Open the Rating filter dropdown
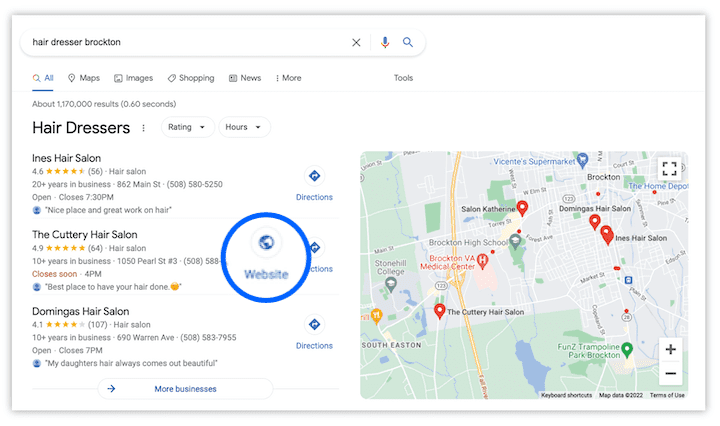The height and width of the screenshot is (426, 720). [x=187, y=128]
